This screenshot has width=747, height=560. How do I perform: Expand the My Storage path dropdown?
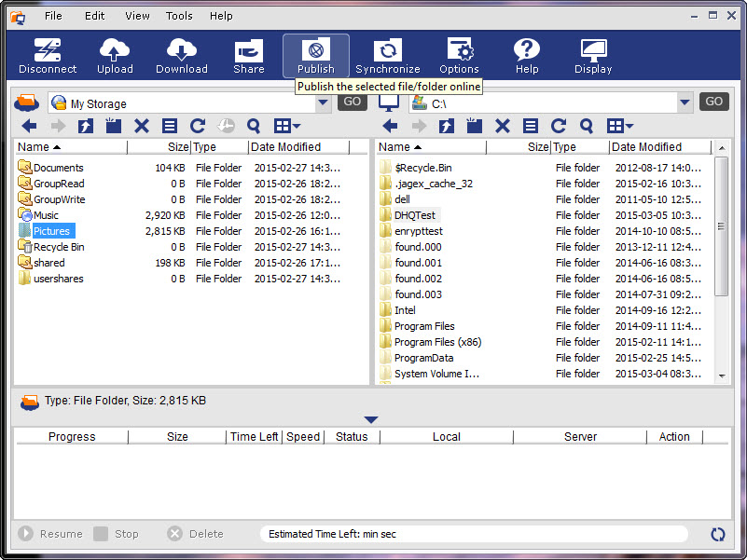[x=323, y=103]
